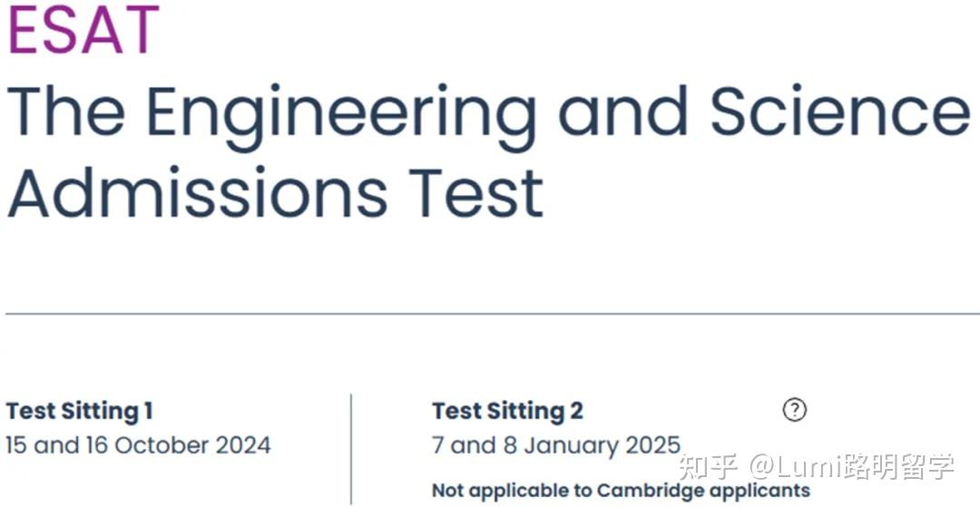This screenshot has width=980, height=507.
Task: Click the vertical divider between test sittings
Action: [351, 448]
